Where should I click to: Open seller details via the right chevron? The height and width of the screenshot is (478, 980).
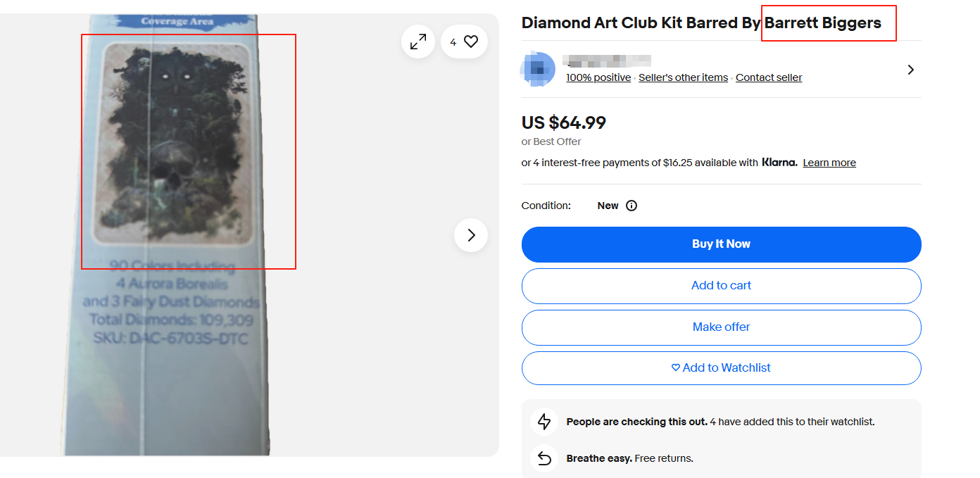pyautogui.click(x=910, y=70)
